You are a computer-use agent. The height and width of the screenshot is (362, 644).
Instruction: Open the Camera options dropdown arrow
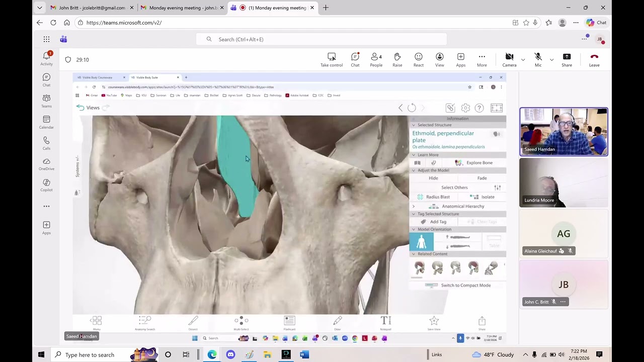tap(523, 60)
